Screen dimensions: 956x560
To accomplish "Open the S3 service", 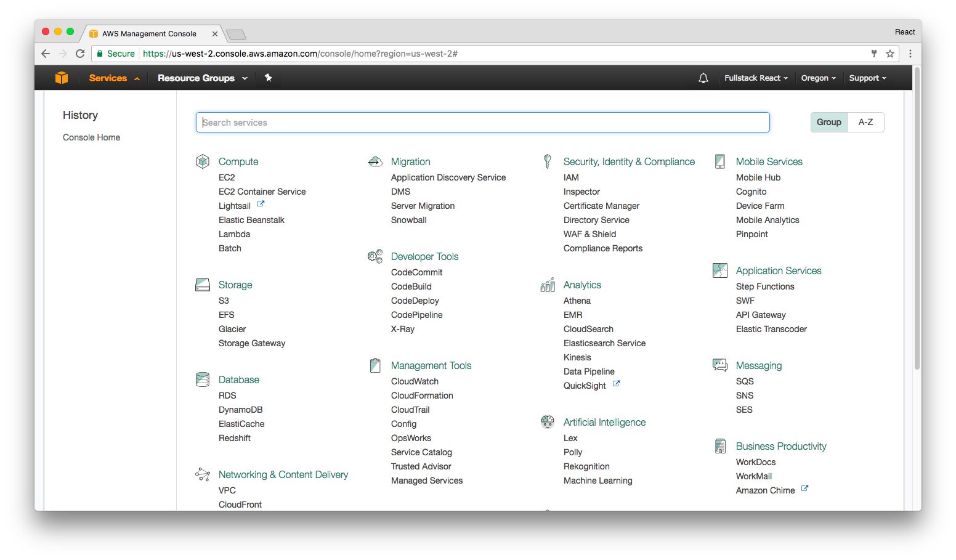I will pos(224,301).
